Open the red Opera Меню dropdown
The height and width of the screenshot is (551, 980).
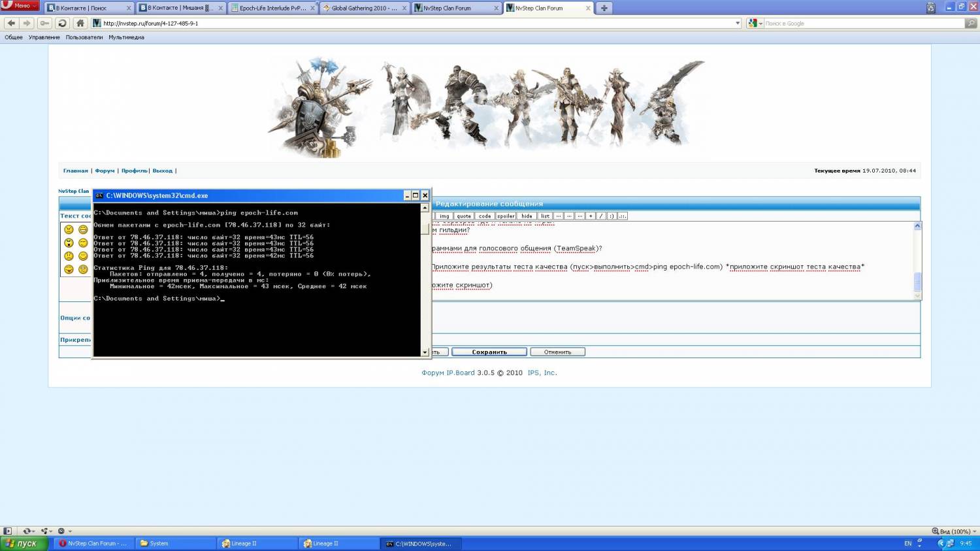(x=20, y=6)
